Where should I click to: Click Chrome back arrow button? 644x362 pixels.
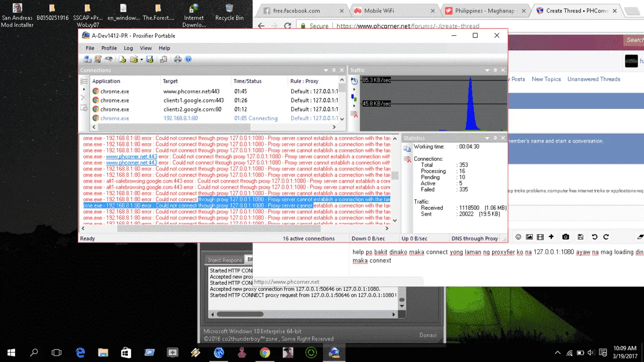261,26
